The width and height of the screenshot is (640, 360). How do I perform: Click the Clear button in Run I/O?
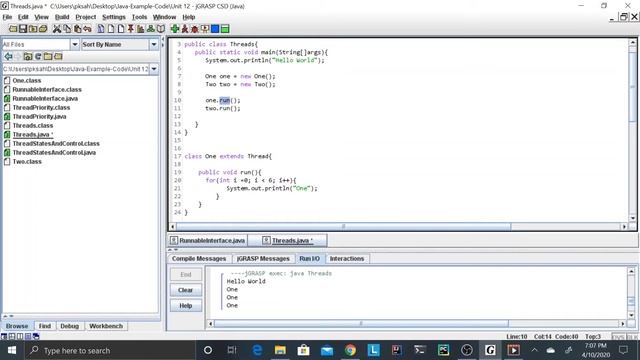186,290
